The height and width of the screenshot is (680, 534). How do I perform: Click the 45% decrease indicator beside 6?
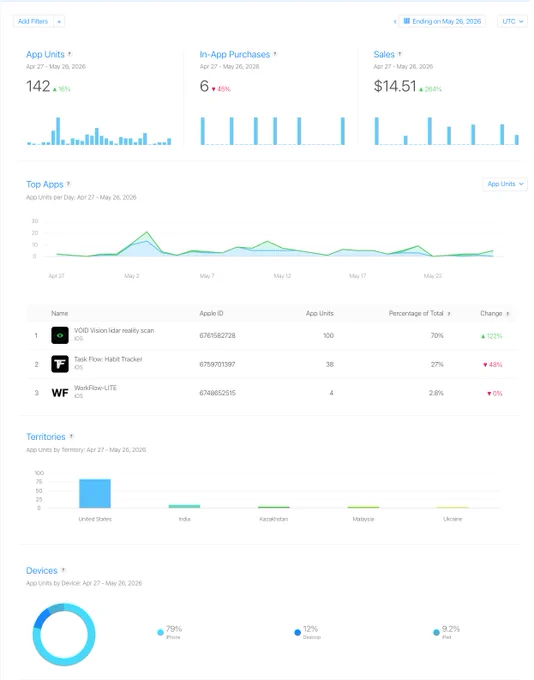pyautogui.click(x=221, y=89)
